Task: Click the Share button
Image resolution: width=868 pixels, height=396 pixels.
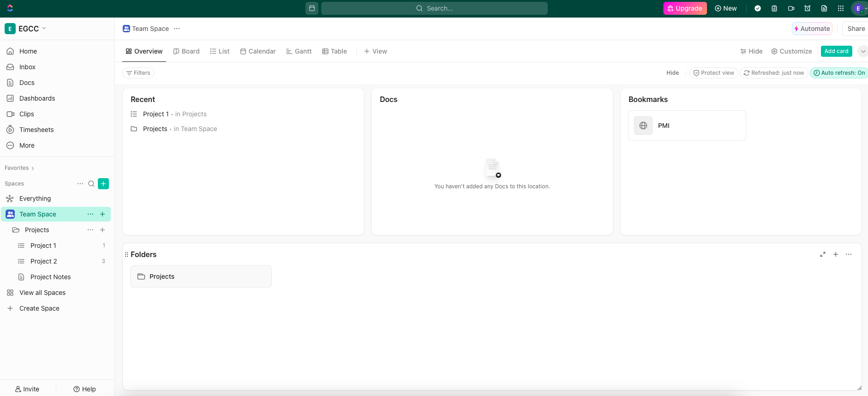Action: pyautogui.click(x=856, y=29)
